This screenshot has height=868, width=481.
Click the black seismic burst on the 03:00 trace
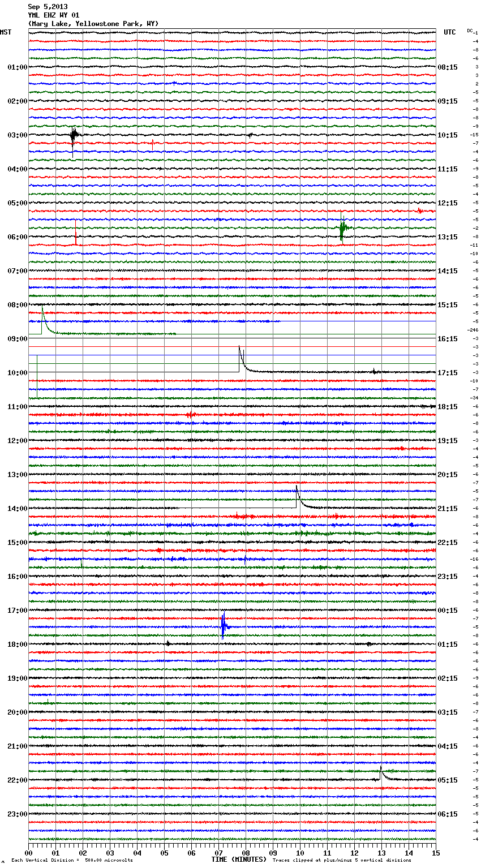pyautogui.click(x=74, y=136)
